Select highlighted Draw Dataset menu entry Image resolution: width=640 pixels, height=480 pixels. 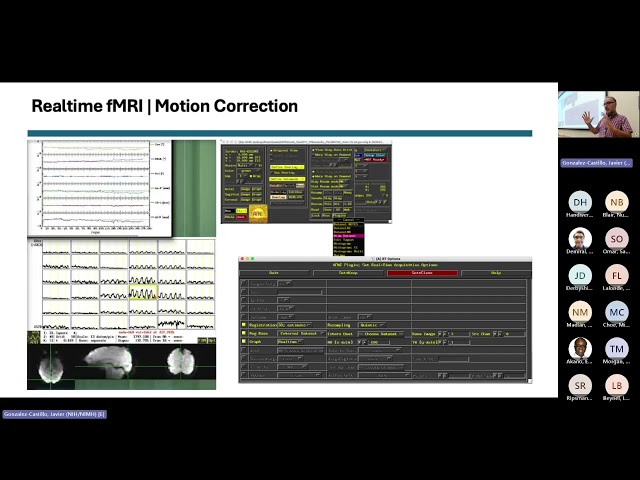pyautogui.click(x=349, y=236)
